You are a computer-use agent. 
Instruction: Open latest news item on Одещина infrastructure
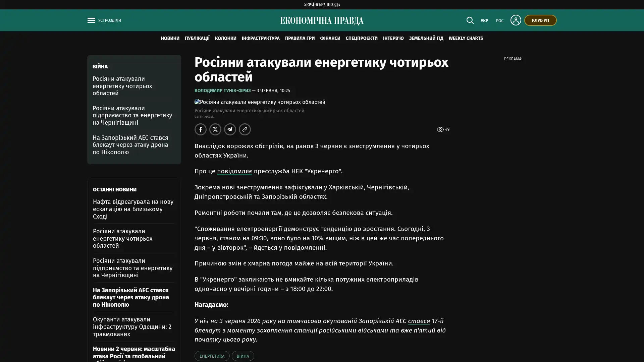[132, 326]
